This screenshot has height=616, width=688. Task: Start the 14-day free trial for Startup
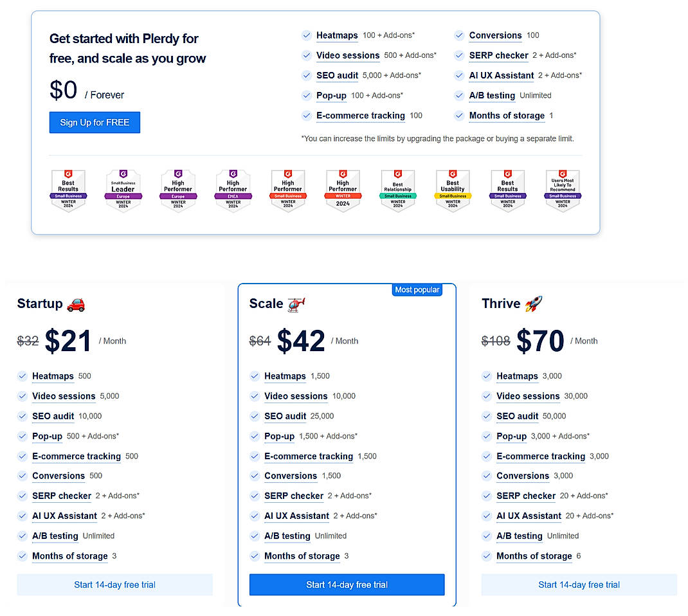pos(114,584)
